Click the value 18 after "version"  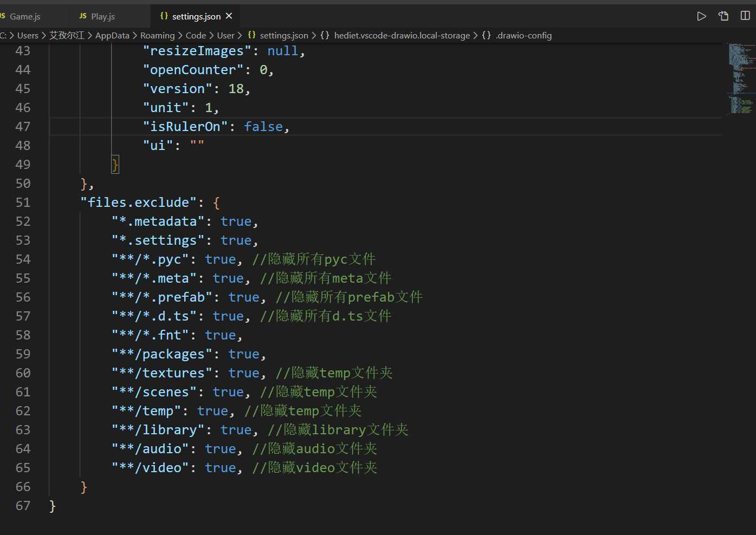236,89
